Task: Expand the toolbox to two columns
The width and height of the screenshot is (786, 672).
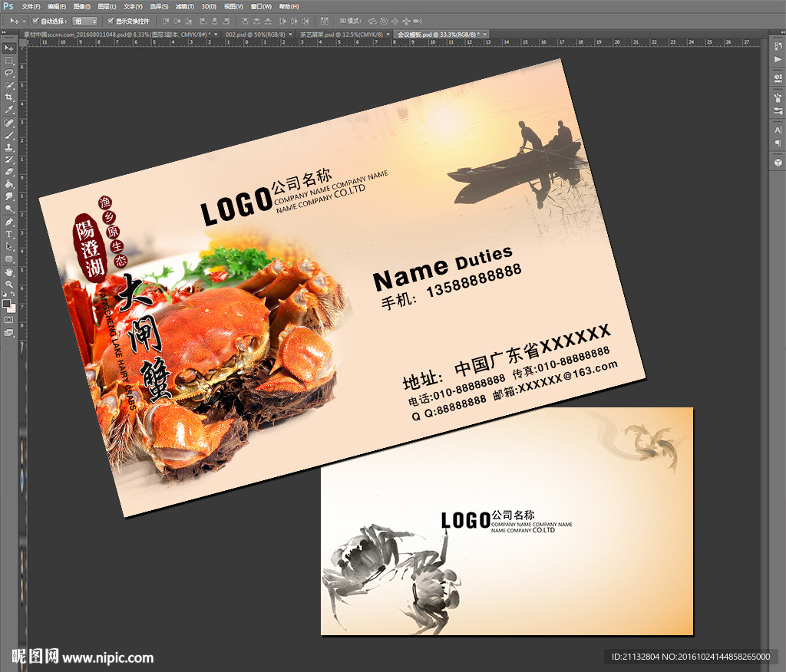Action: (4, 32)
